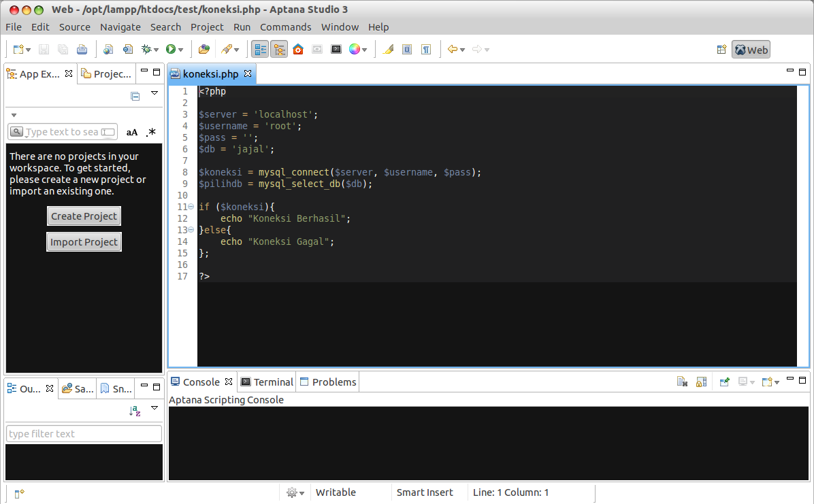
Task: Open the Open Console dropdown arrow
Action: click(777, 382)
